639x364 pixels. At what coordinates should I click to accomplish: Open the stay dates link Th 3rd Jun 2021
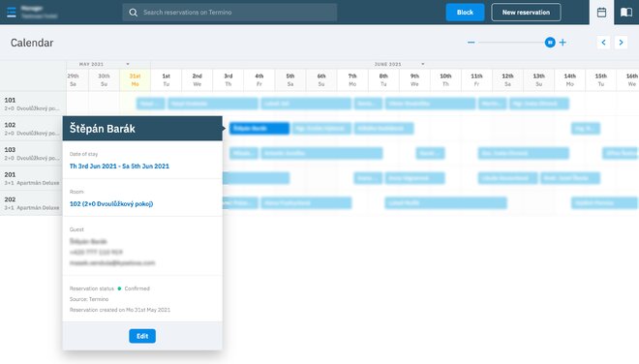[x=119, y=167]
